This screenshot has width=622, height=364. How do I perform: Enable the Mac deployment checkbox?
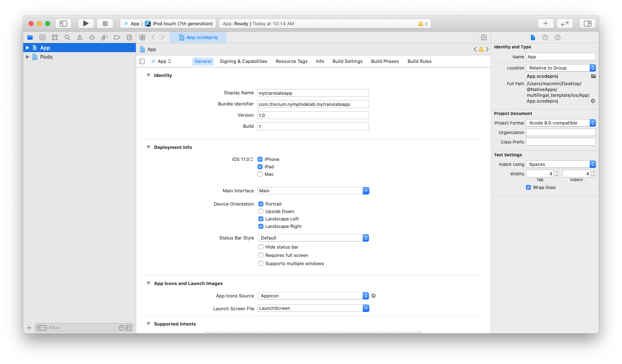pyautogui.click(x=260, y=174)
